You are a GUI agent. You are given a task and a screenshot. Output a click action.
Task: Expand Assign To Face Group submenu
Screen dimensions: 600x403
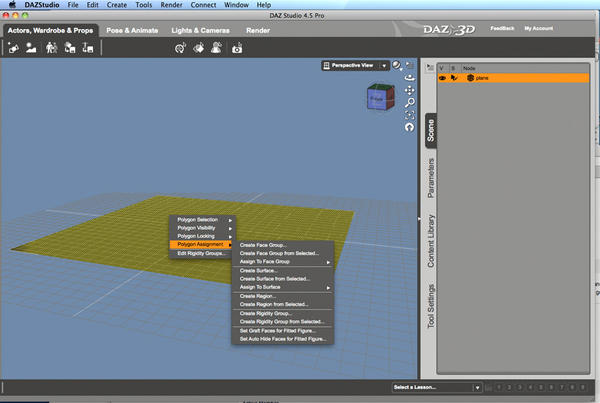(x=283, y=262)
